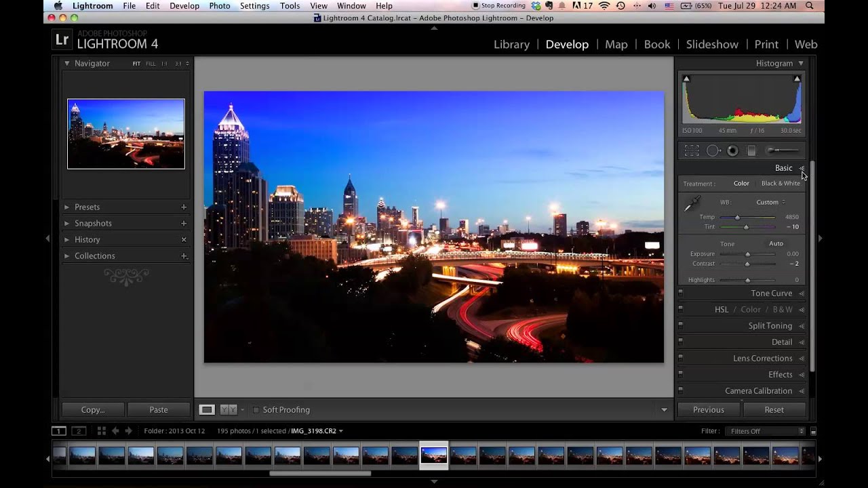This screenshot has height=488, width=868.
Task: Toggle HSL panel on/off switch
Action: [x=681, y=309]
